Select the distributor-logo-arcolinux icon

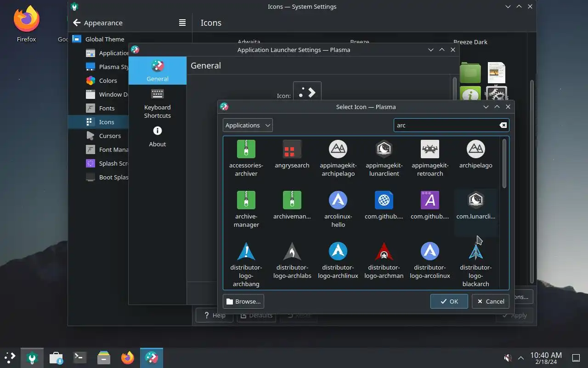point(430,261)
